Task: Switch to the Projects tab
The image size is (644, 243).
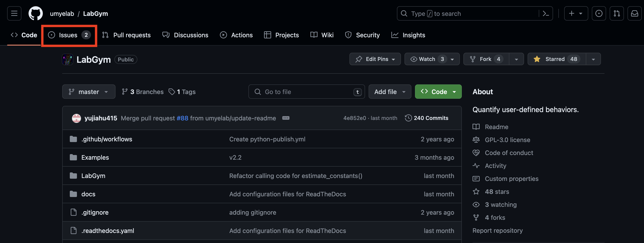Action: coord(281,35)
